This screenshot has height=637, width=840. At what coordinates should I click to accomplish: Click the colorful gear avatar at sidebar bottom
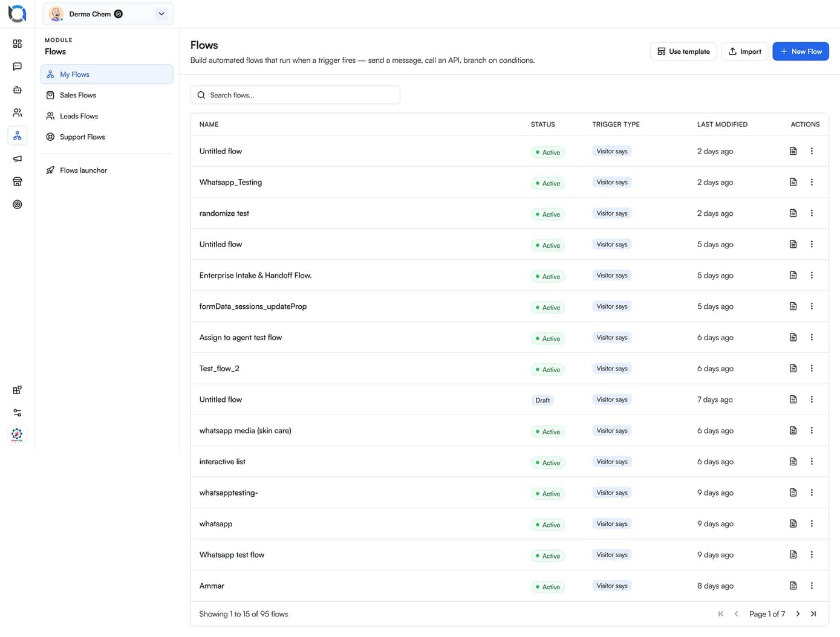(17, 435)
